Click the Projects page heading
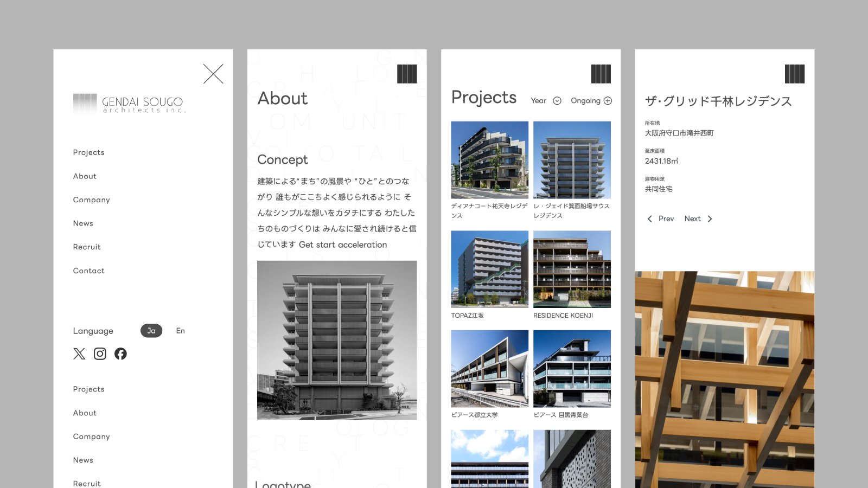The width and height of the screenshot is (868, 488). click(x=484, y=98)
